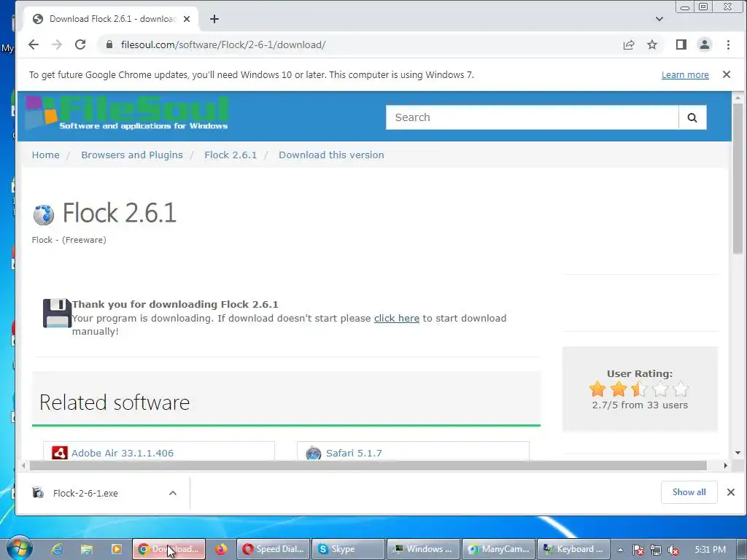Reload the FileSoul page

(80, 44)
